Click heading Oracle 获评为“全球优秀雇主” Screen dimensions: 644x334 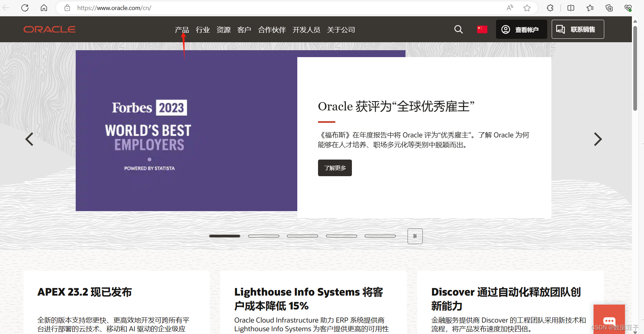396,107
